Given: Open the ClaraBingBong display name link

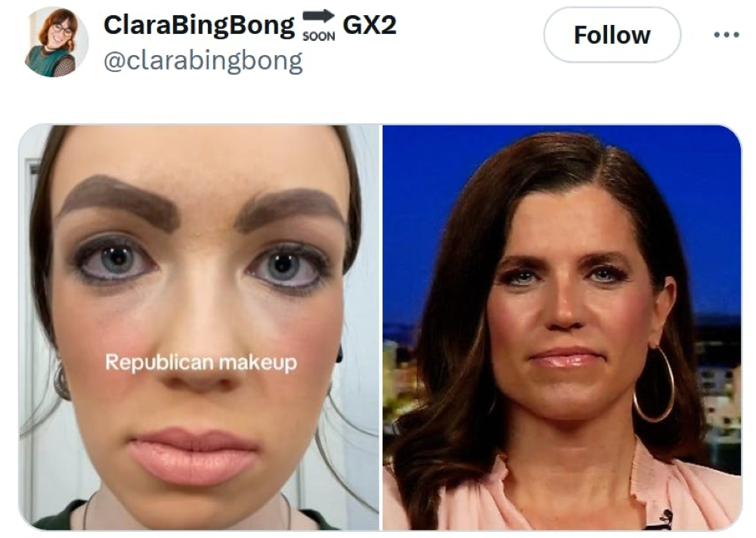Looking at the screenshot, I should 199,25.
